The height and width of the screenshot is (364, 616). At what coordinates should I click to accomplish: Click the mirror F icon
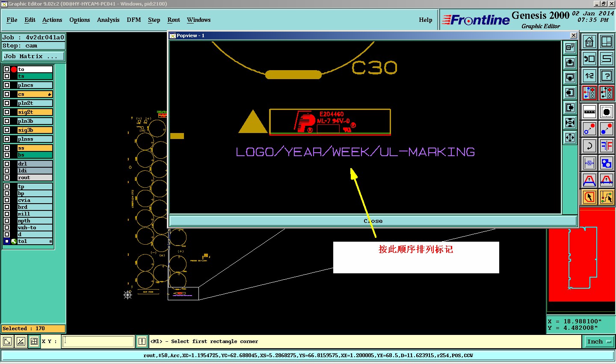607,146
